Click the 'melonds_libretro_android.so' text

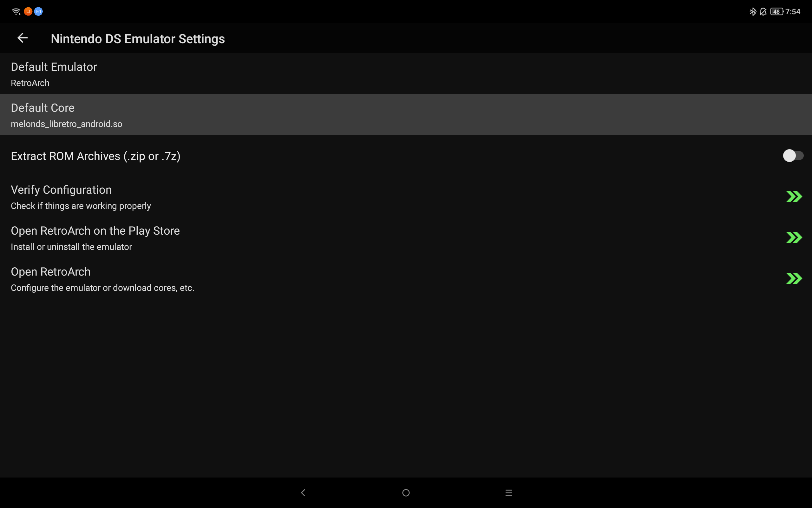66,124
